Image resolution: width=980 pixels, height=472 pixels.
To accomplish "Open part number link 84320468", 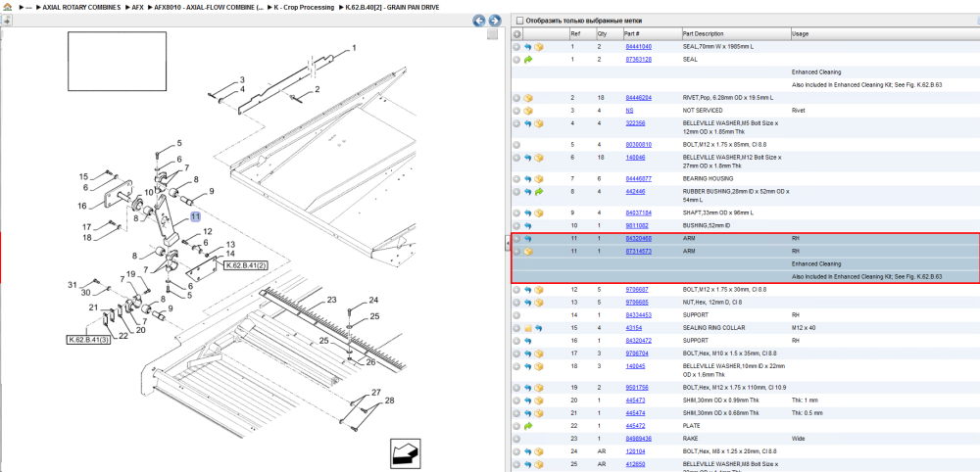I will pyautogui.click(x=638, y=239).
